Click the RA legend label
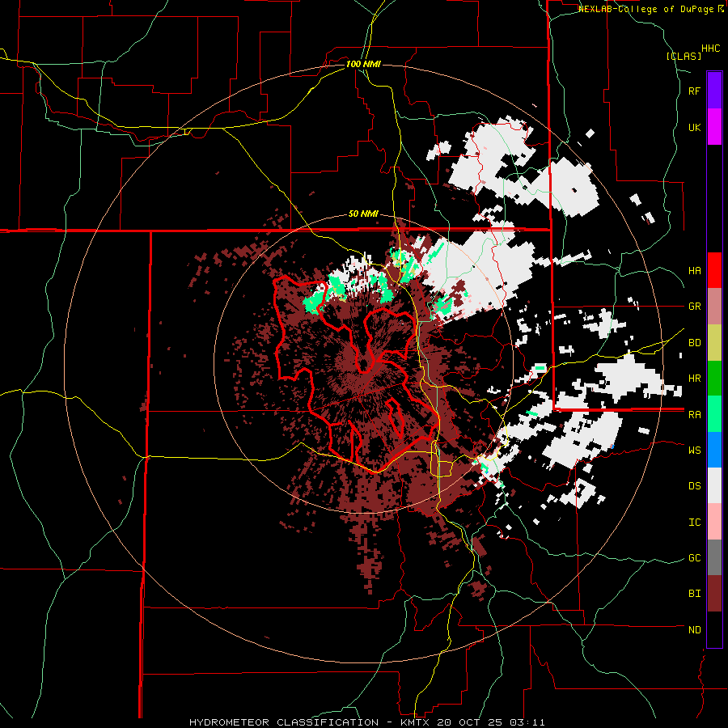Screen dimensions: 728x728 tap(694, 414)
